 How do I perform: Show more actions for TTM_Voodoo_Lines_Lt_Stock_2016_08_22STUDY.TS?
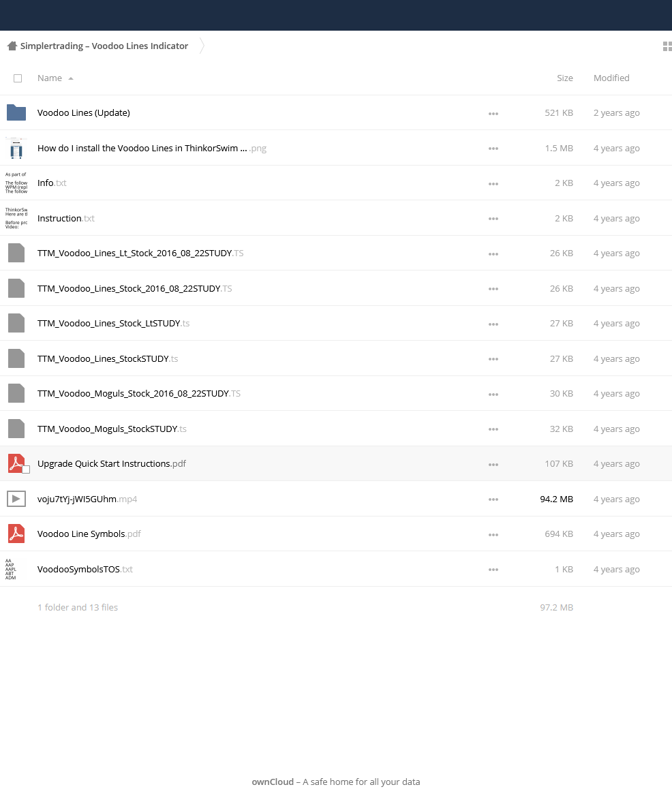click(493, 254)
